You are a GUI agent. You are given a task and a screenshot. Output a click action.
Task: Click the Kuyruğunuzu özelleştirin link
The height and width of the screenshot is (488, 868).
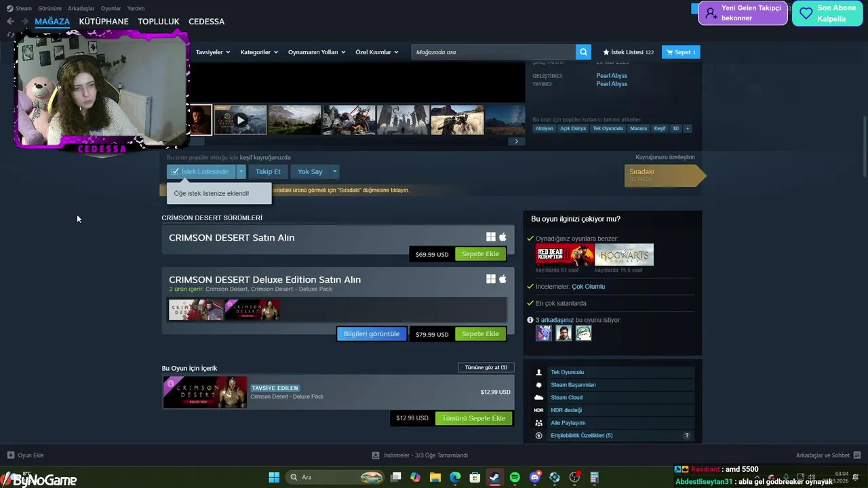click(665, 157)
